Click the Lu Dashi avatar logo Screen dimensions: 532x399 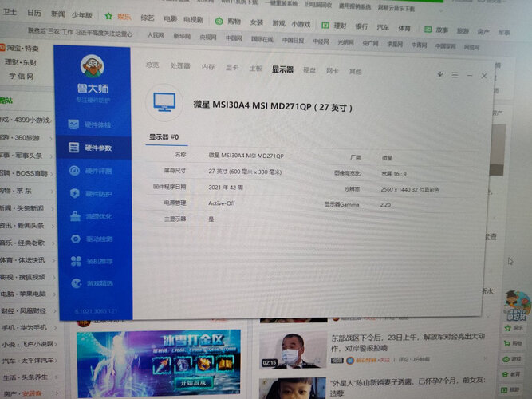point(93,66)
